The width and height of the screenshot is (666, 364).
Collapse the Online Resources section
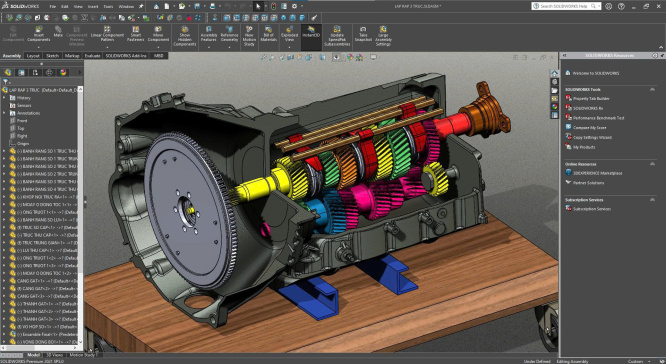tap(652, 164)
